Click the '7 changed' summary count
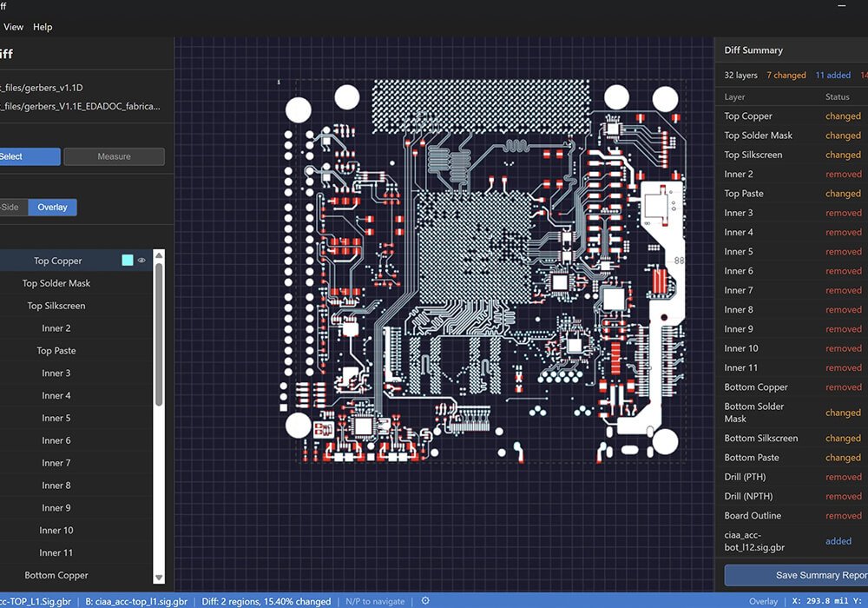The width and height of the screenshot is (868, 608). point(786,76)
